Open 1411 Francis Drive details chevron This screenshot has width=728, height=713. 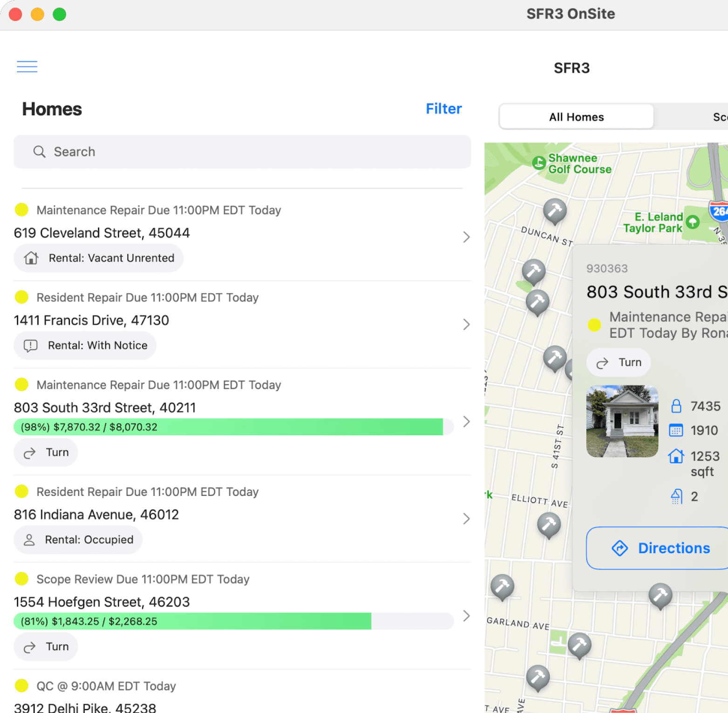pos(466,324)
